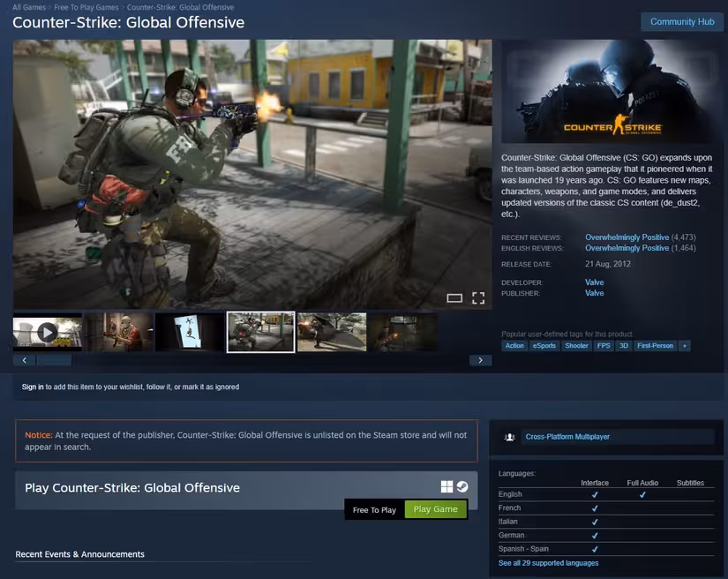
Task: Click the Recent Events & Announcements heading
Action: pos(79,554)
